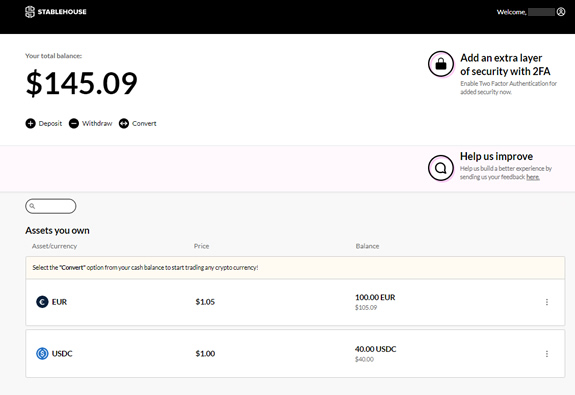Click the Stablehouse logo icon
Screen dimensions: 575x395
pos(30,12)
